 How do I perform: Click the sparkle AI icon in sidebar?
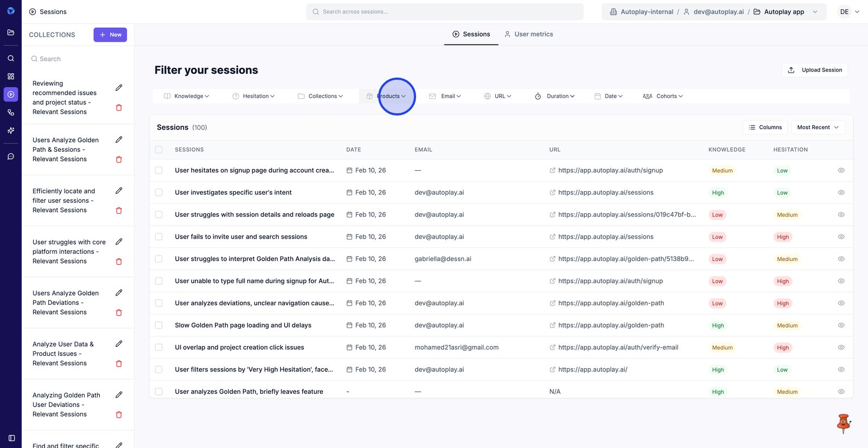(x=11, y=131)
